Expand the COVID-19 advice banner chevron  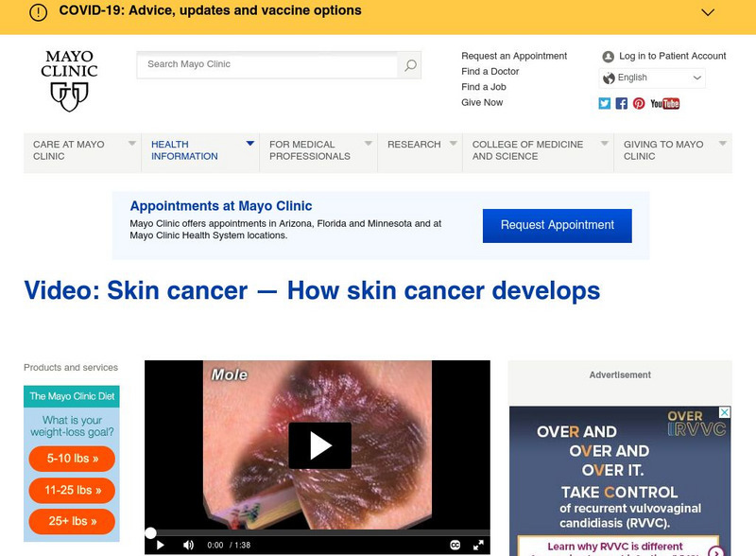[707, 13]
